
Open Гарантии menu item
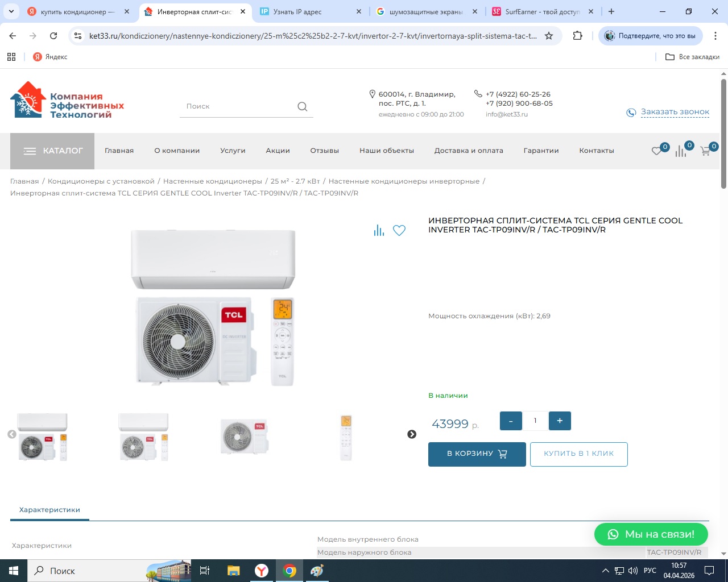pos(541,151)
